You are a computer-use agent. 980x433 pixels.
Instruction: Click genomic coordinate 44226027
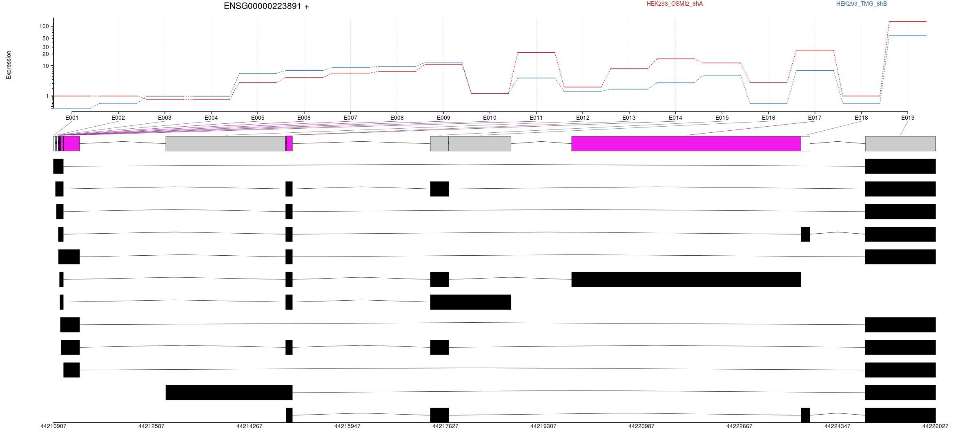935,426
